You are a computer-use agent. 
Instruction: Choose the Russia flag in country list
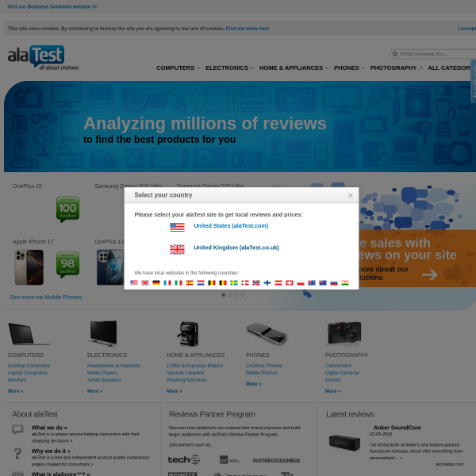[334, 282]
